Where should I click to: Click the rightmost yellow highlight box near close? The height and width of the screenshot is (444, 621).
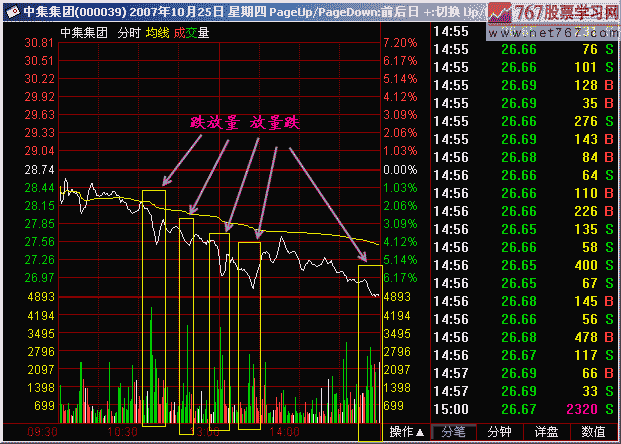click(x=369, y=340)
